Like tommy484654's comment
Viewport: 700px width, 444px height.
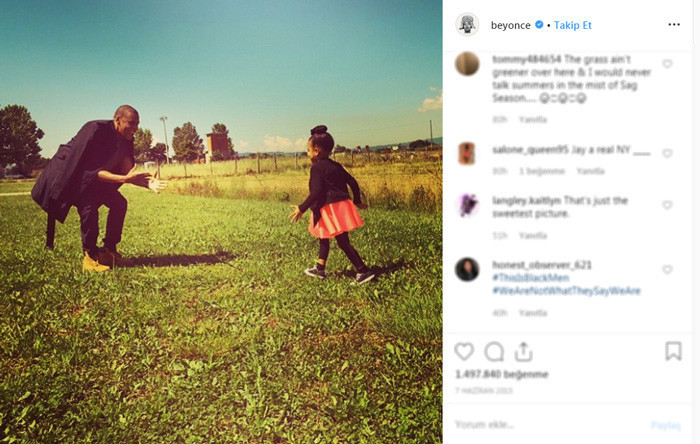667,64
